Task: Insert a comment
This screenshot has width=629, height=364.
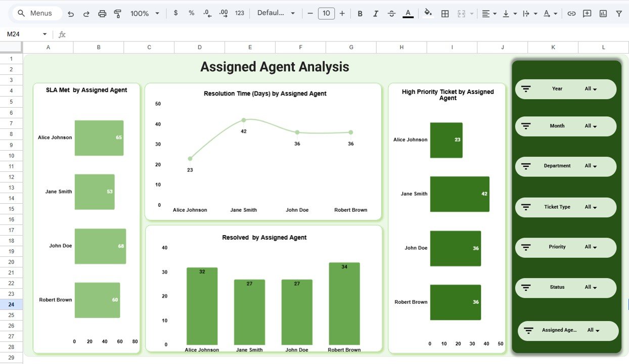Action: (587, 13)
